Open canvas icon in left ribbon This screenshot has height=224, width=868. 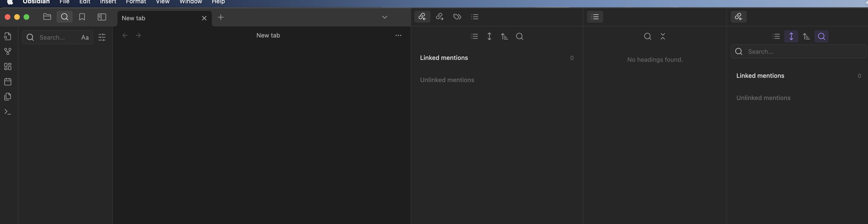click(8, 66)
